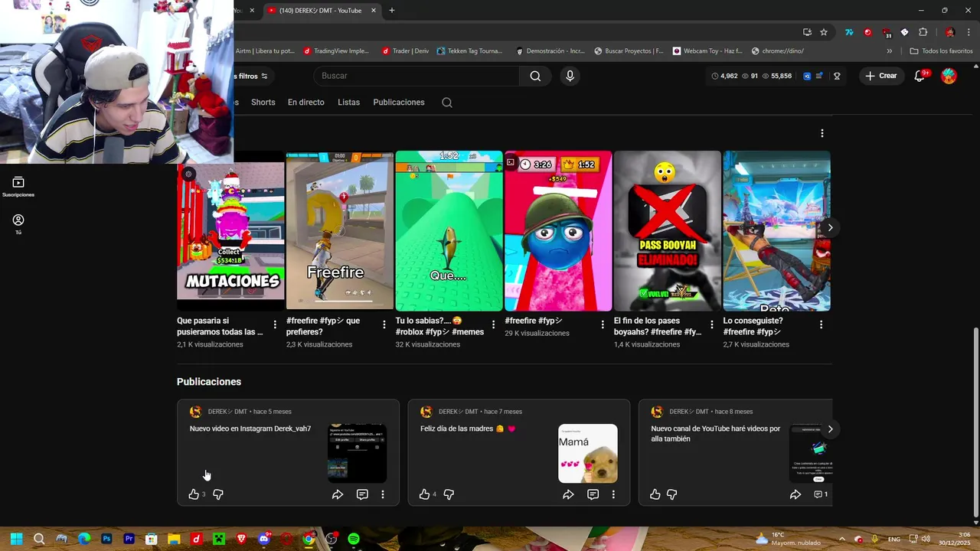The image size is (980, 551).
Task: Open the list icon with blue dot in stats bar
Action: (820, 76)
